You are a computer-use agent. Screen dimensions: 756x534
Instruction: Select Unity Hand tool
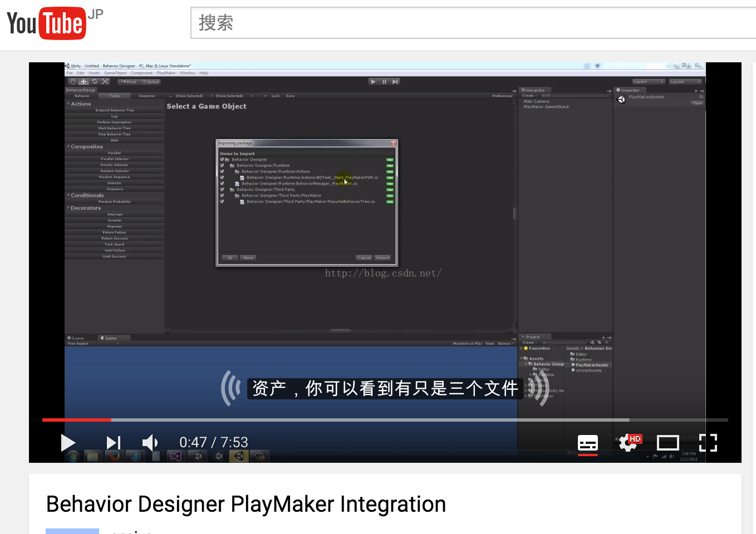click(x=73, y=82)
